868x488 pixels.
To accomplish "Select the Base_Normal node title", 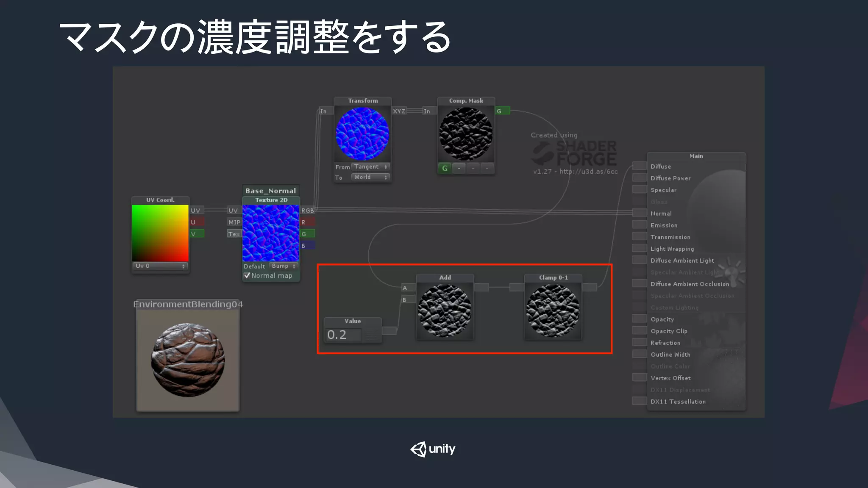I will point(271,191).
